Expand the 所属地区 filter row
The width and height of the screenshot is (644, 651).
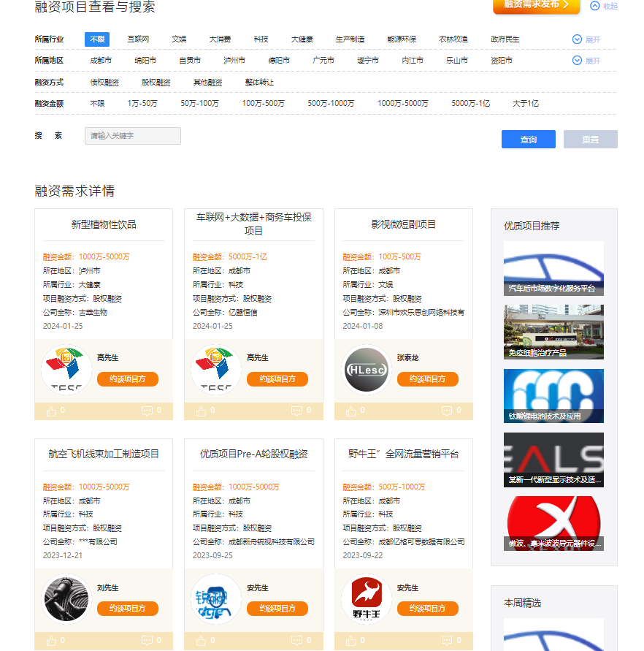586,61
